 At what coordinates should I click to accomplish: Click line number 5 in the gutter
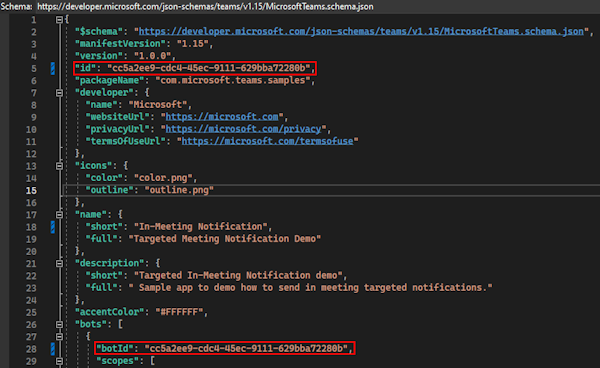pyautogui.click(x=34, y=68)
